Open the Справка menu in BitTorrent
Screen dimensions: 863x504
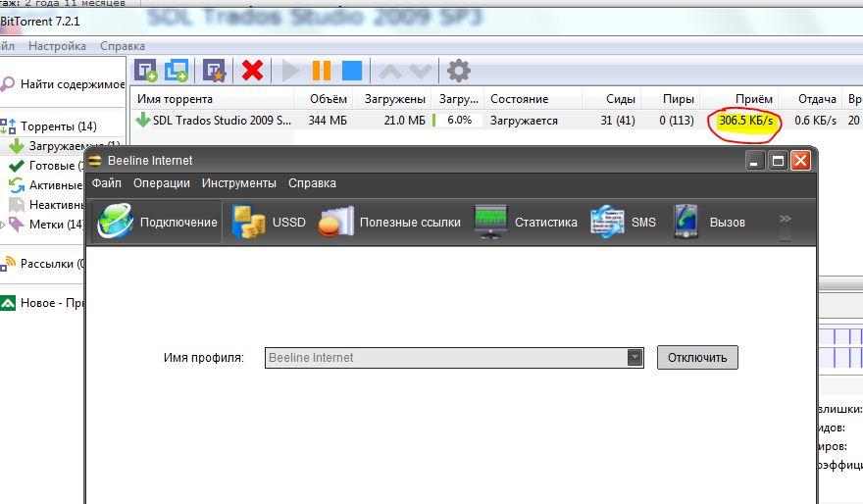tap(123, 46)
